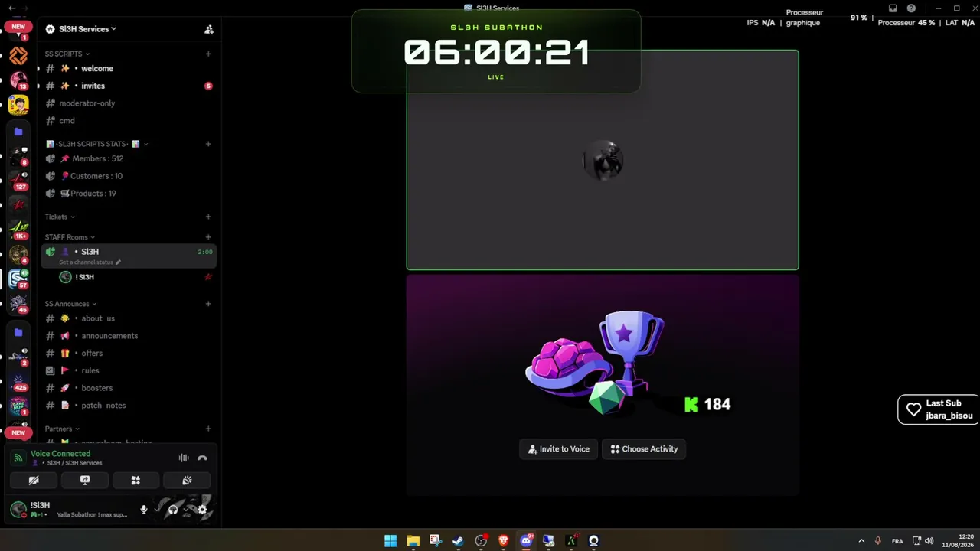Open the server with 1K+ badge
Image resolution: width=980 pixels, height=551 pixels.
(x=18, y=230)
